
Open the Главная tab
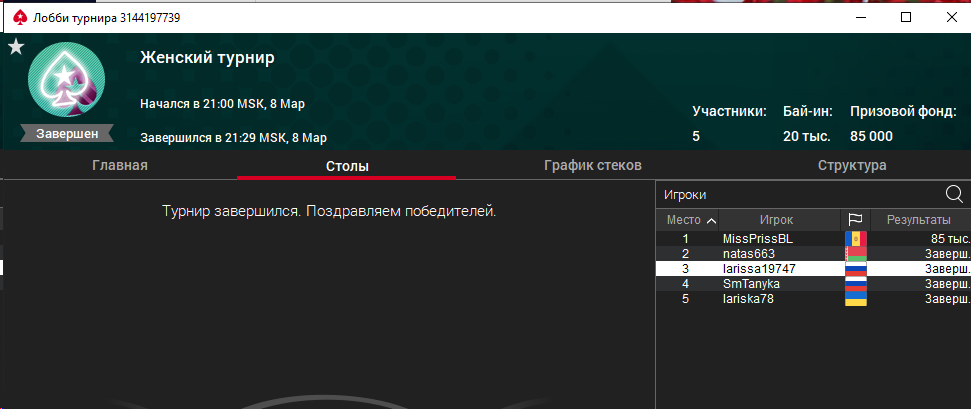pos(120,165)
